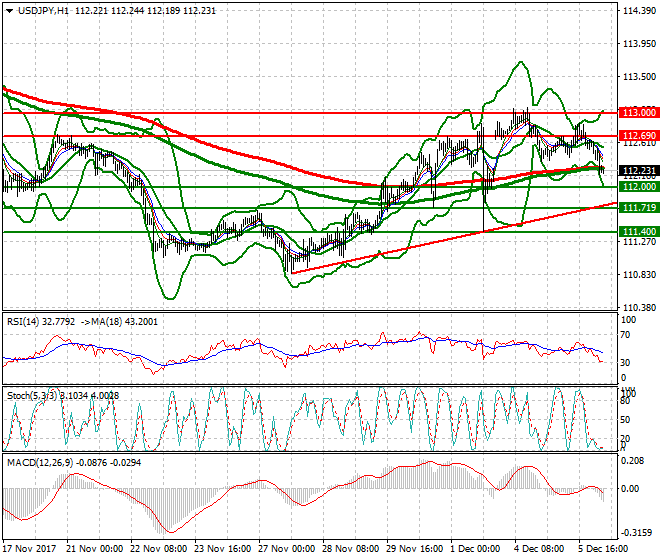This screenshot has width=660, height=560.
Task: Click the 110.380 price axis value
Action: (x=639, y=308)
